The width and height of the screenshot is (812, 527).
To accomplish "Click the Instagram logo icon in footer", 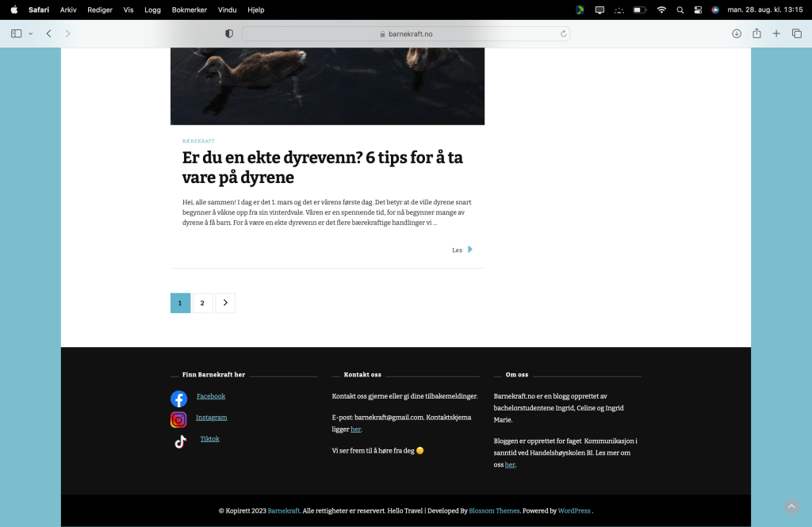I will point(178,420).
